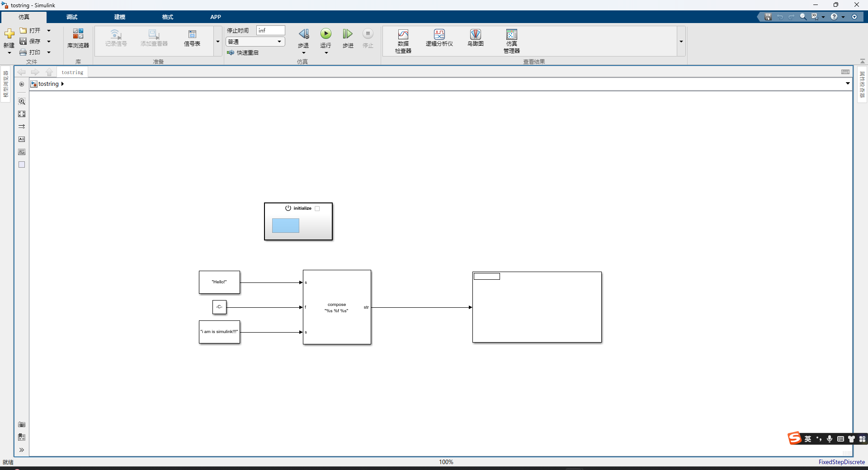This screenshot has width=868, height=470.
Task: Select the -C- constant block
Action: pyautogui.click(x=219, y=307)
